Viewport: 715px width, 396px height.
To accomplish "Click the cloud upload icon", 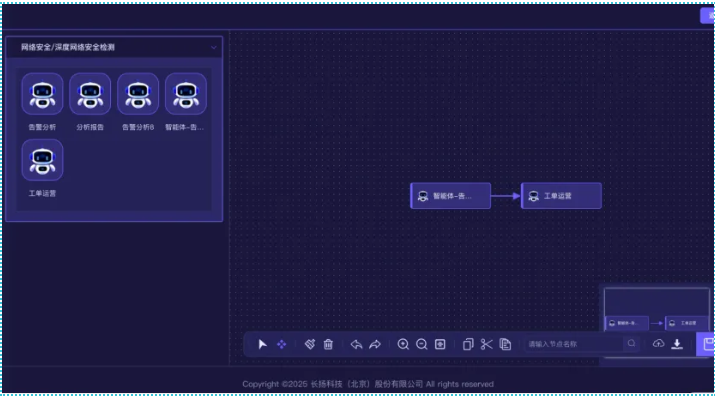I will click(658, 344).
